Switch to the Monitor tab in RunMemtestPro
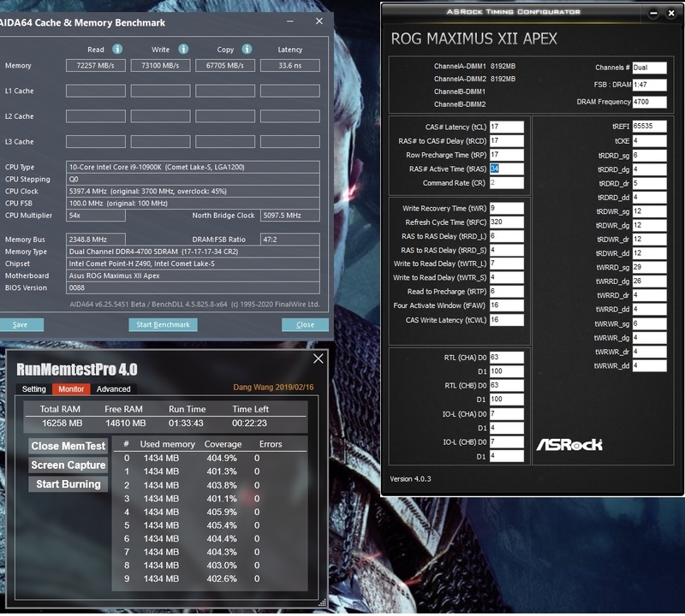 pos(71,389)
